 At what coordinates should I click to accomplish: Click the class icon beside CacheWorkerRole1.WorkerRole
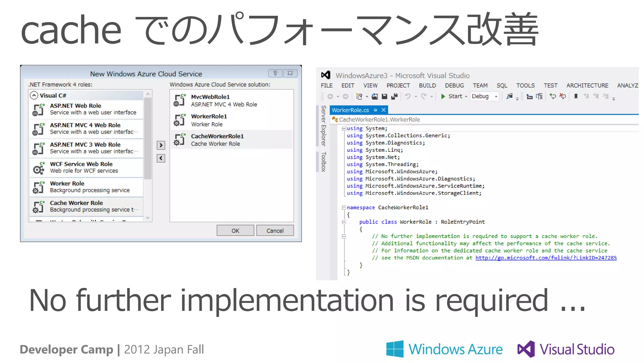(x=335, y=119)
